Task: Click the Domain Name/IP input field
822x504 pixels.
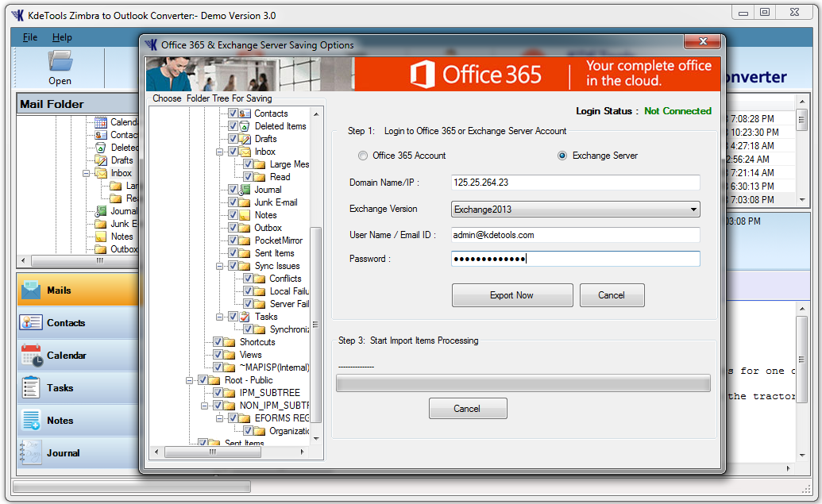Action: pyautogui.click(x=575, y=183)
